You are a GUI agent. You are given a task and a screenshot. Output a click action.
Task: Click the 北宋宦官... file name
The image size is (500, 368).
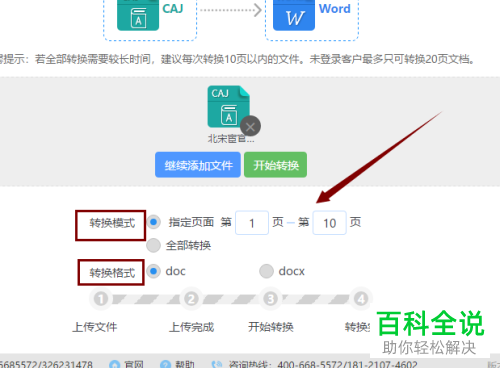click(x=231, y=138)
